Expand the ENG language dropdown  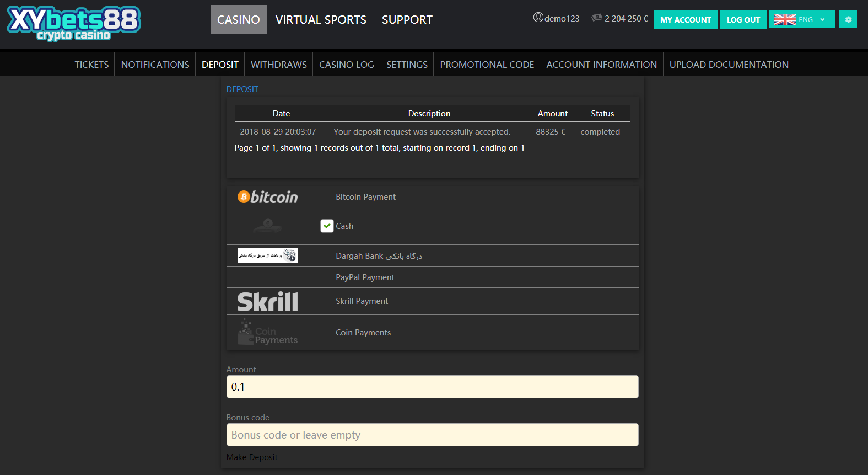[801, 19]
